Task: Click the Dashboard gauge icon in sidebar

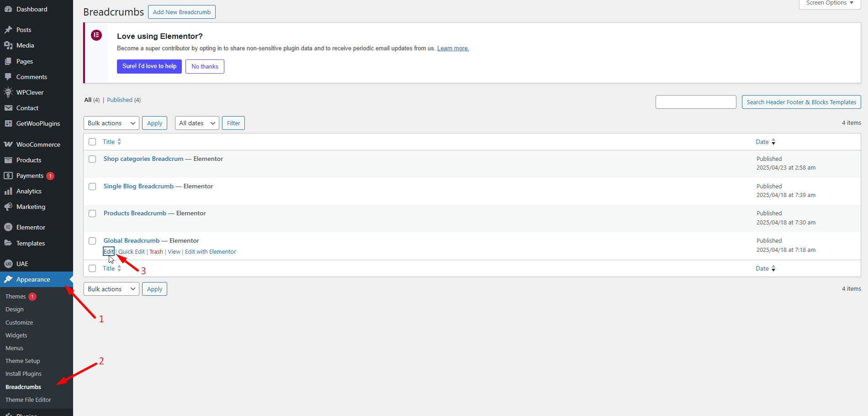Action: 8,9
